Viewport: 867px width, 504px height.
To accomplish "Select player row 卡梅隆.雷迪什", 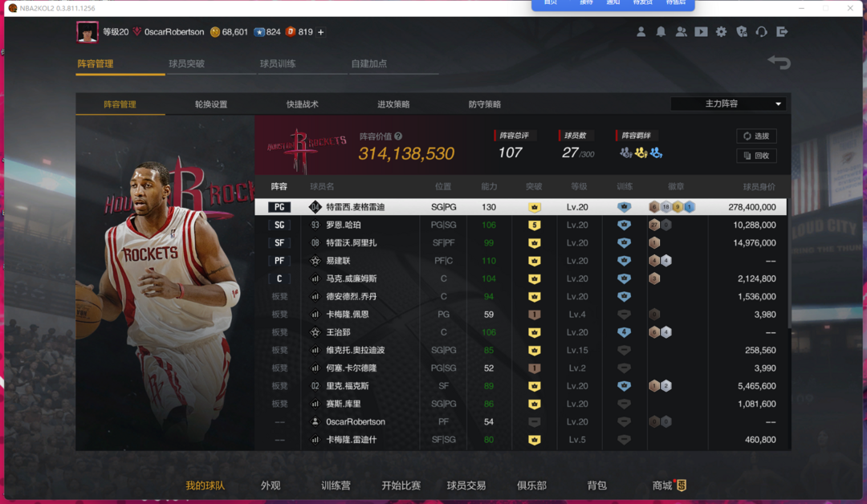I will point(520,440).
